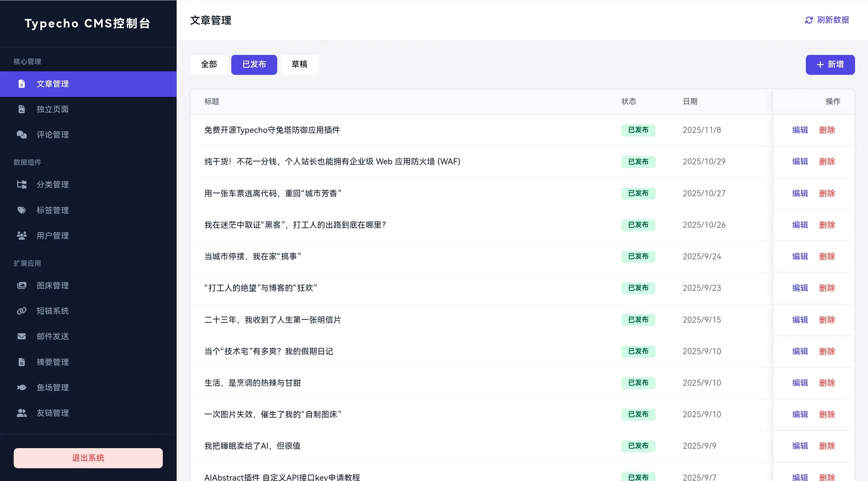Click the 短链系统 link chain icon
This screenshot has width=868, height=481.
[22, 311]
